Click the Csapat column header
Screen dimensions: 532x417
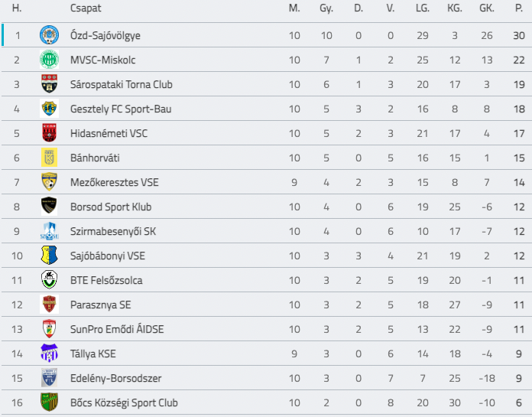tap(86, 8)
